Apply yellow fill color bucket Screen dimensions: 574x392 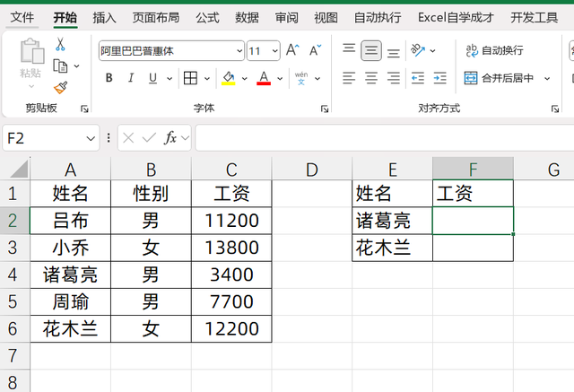click(229, 78)
